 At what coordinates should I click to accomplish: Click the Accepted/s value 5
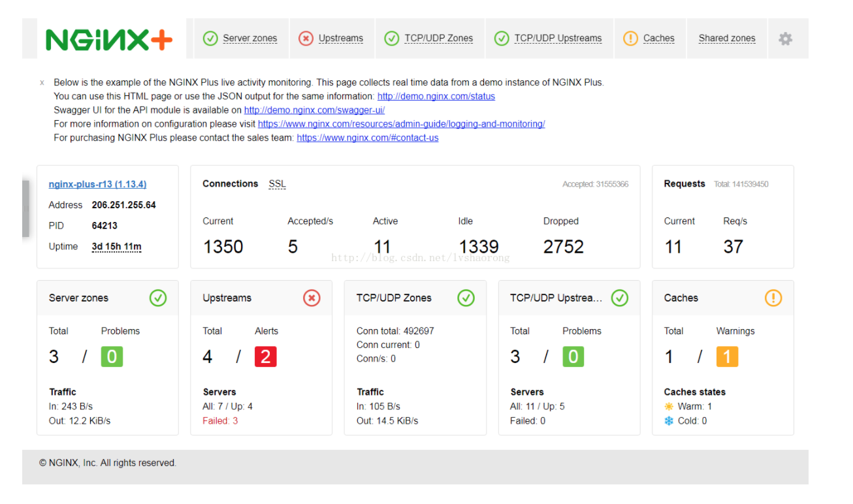click(293, 247)
